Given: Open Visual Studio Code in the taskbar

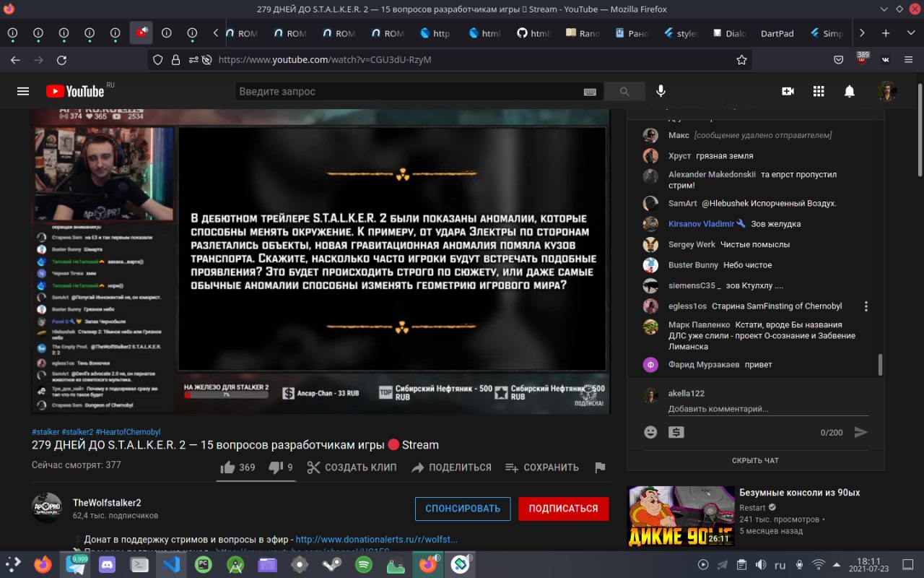Looking at the screenshot, I should click(171, 565).
